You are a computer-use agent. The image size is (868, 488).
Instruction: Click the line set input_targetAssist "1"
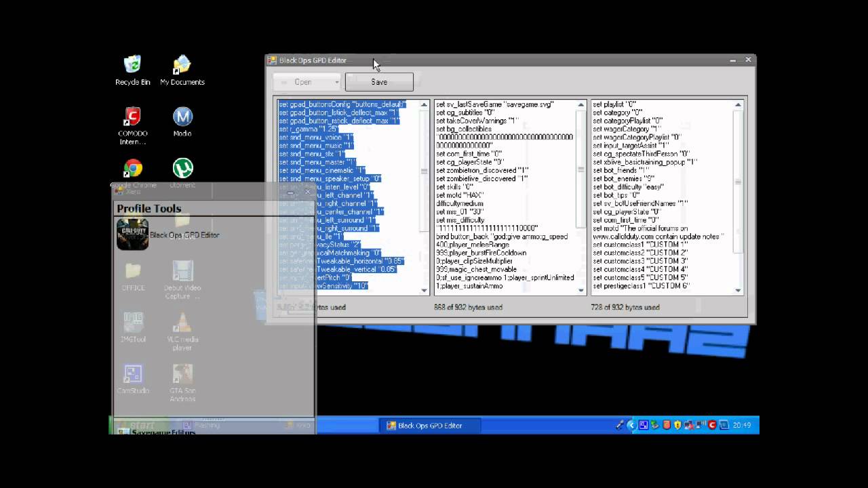(x=631, y=146)
